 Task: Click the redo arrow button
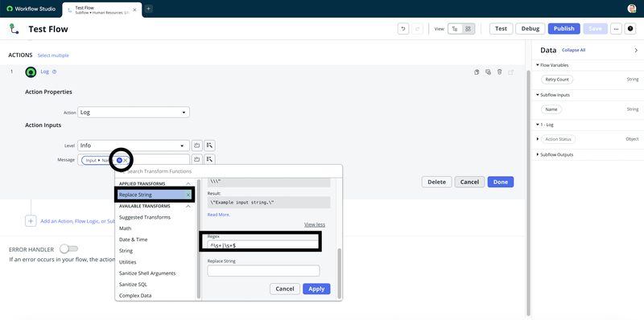[x=417, y=29]
